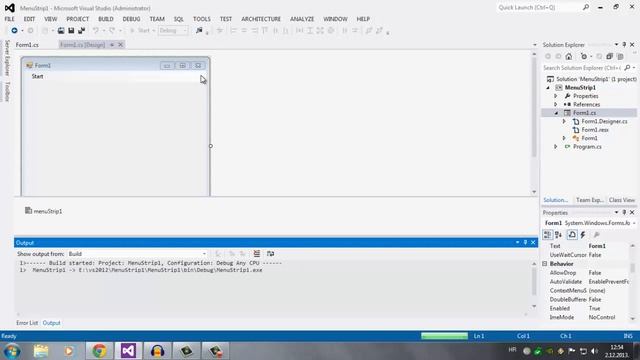The height and width of the screenshot is (360, 640).
Task: Click the Undo toolbar icon
Action: tap(96, 31)
